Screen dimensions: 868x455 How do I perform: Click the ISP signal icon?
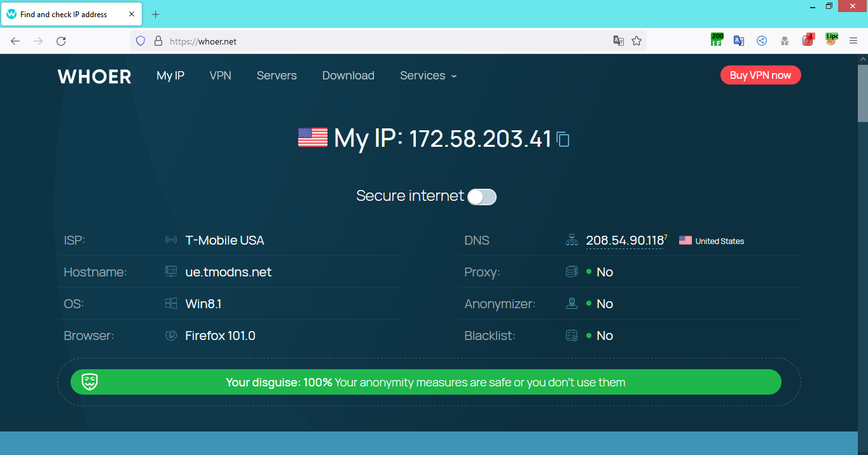(170, 240)
